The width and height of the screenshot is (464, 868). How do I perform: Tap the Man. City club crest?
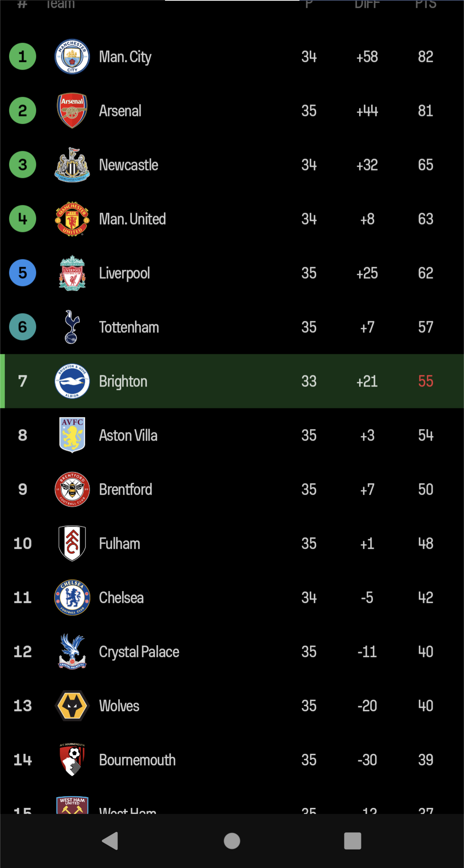coord(72,57)
